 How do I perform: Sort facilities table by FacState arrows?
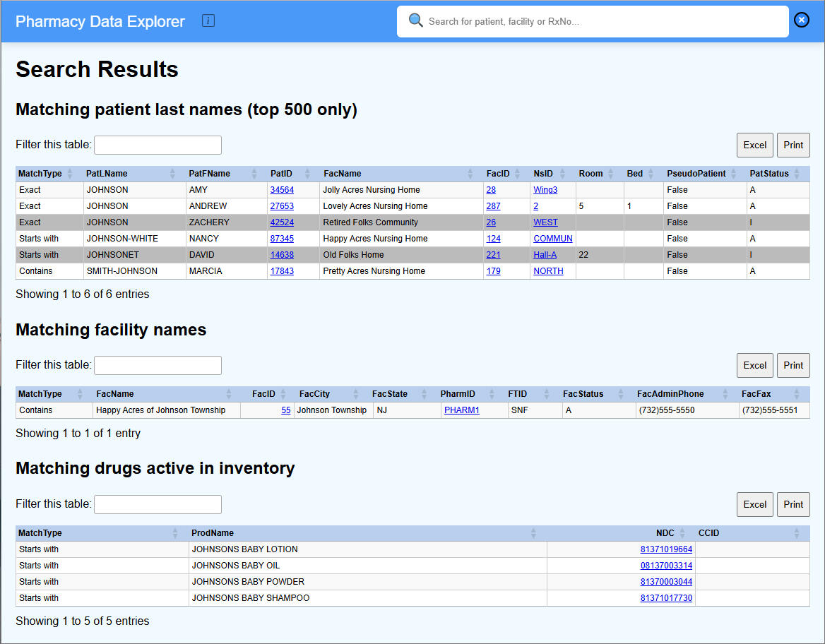pos(424,394)
